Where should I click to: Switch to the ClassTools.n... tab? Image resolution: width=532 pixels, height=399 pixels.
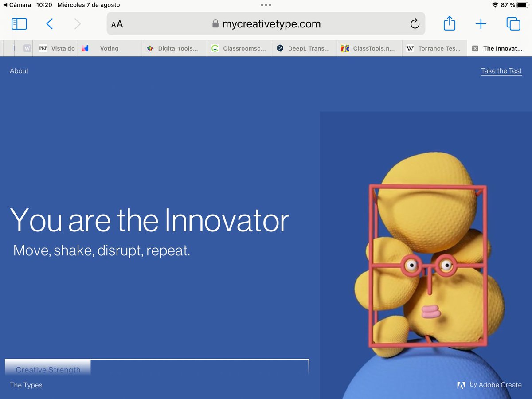pyautogui.click(x=370, y=48)
